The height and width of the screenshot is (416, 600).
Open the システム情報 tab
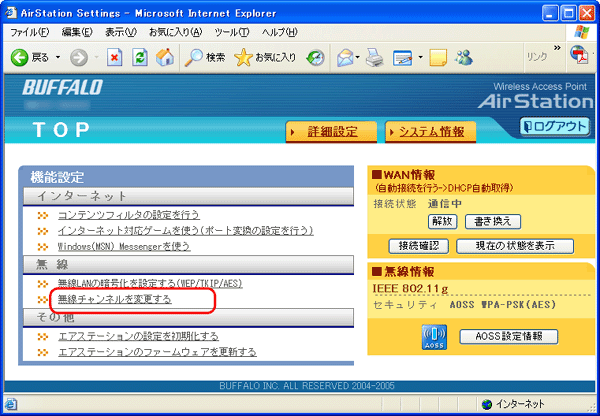431,132
